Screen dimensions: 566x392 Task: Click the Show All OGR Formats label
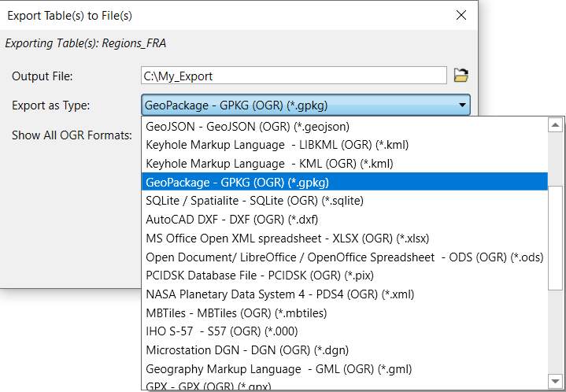(72, 135)
